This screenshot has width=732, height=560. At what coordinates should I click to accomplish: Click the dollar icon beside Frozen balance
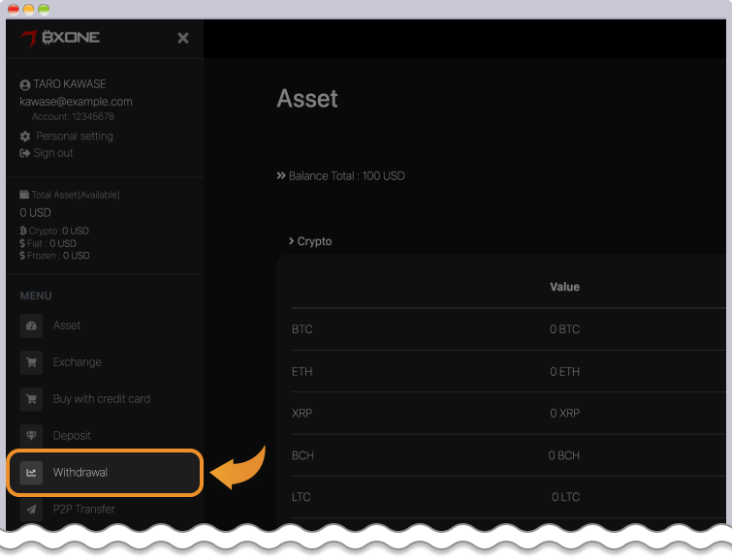22,255
